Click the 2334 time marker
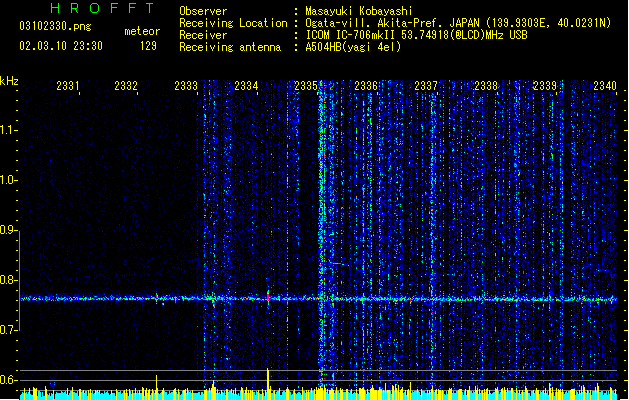The width and height of the screenshot is (629, 400). point(246,85)
